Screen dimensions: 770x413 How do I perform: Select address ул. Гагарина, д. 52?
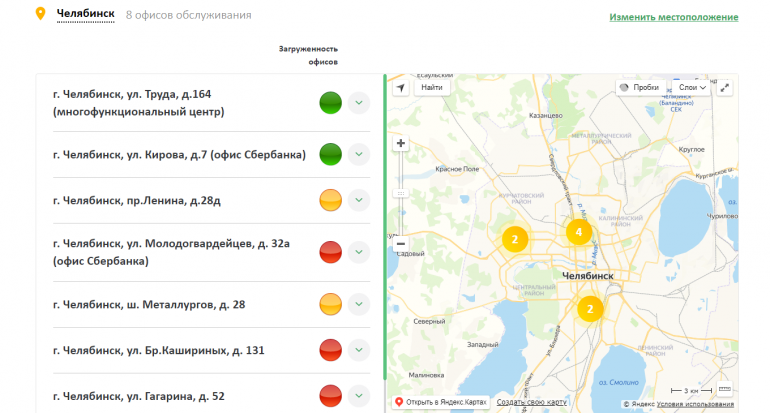point(138,396)
